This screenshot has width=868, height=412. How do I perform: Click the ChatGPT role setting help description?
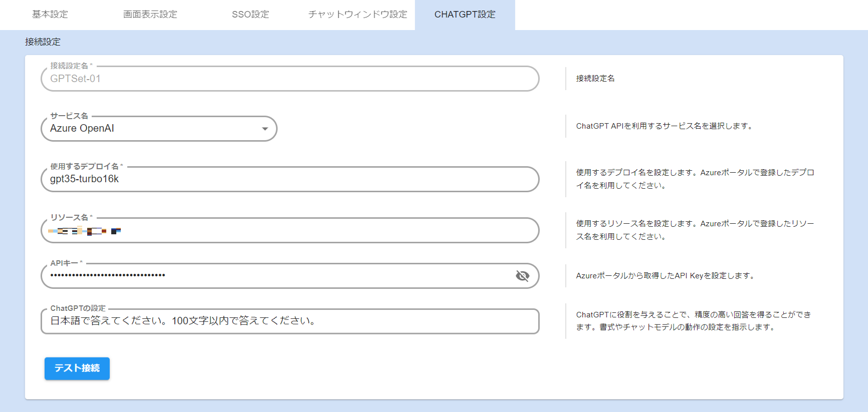693,321
